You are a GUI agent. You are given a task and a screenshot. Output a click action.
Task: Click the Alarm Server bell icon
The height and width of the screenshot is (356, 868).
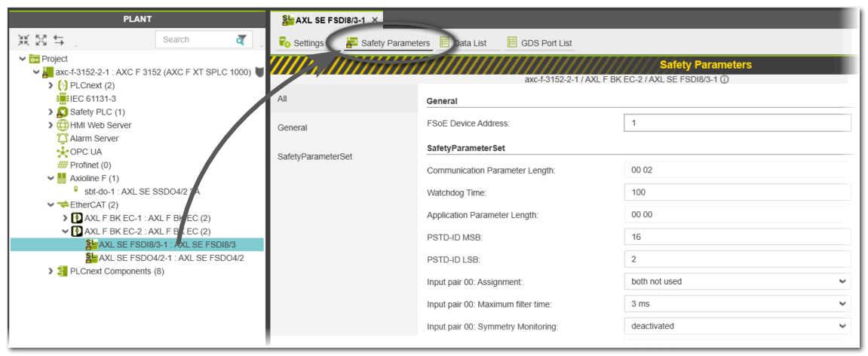(x=63, y=139)
